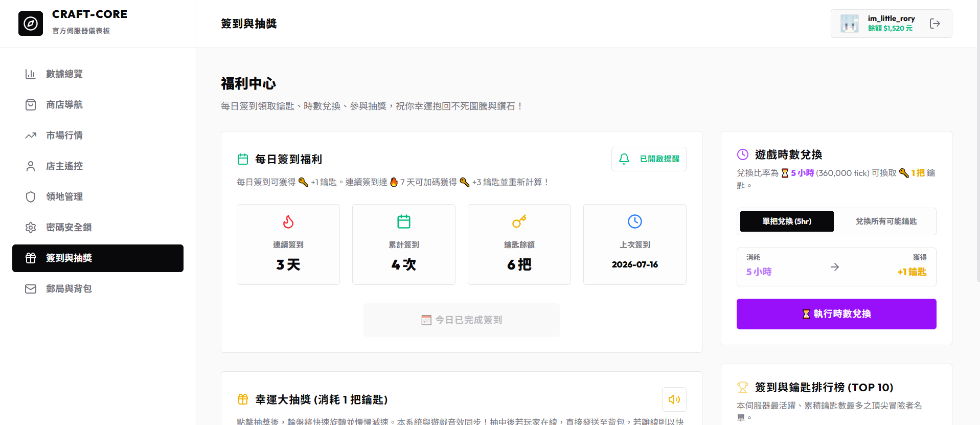Click the 6 把 key balance value
Viewport: 980px width, 425px height.
pos(519,264)
